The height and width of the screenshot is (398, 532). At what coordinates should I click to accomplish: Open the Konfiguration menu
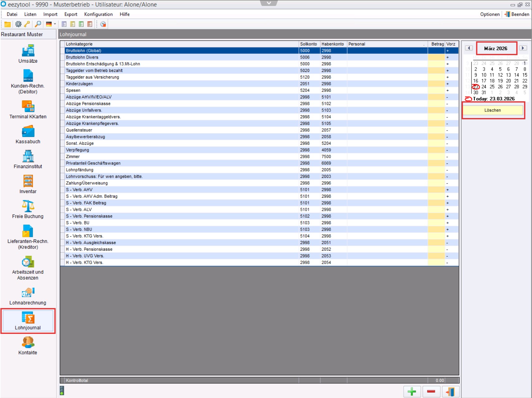pyautogui.click(x=98, y=14)
